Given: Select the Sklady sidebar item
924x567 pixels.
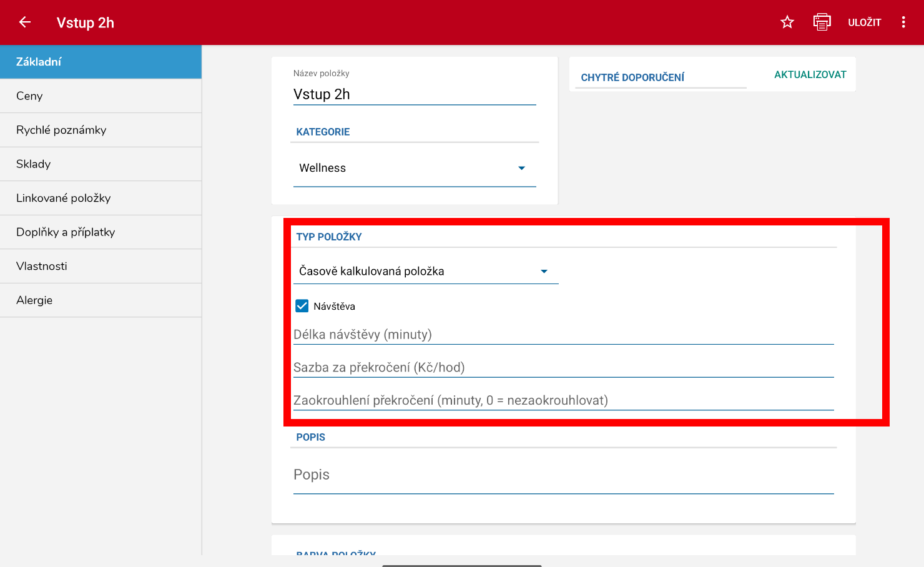Looking at the screenshot, I should click(x=101, y=164).
